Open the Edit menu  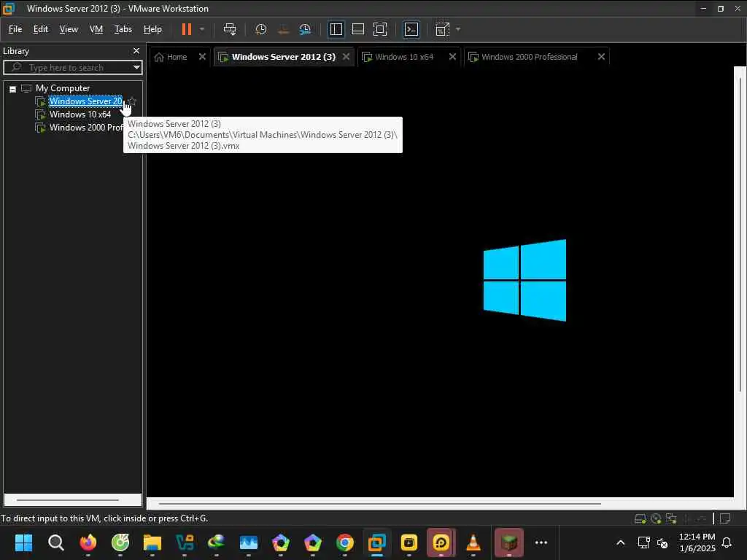pos(41,29)
